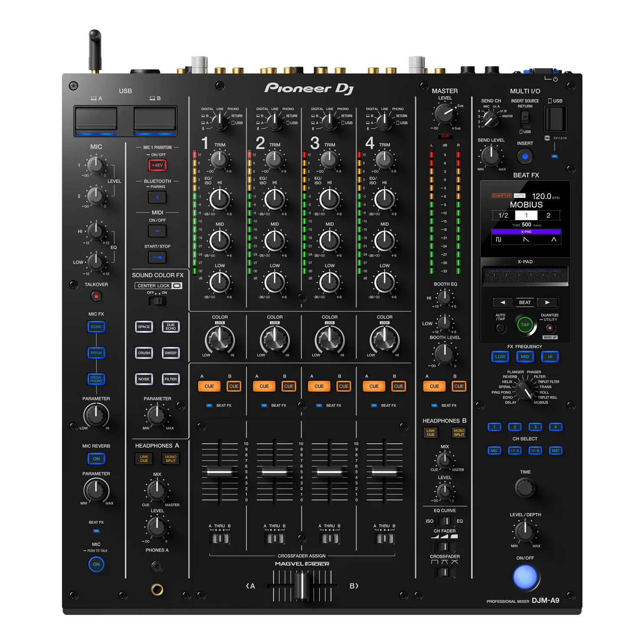Tap the green TAP tempo button
Image resolution: width=644 pixels, height=644 pixels.
tap(525, 324)
